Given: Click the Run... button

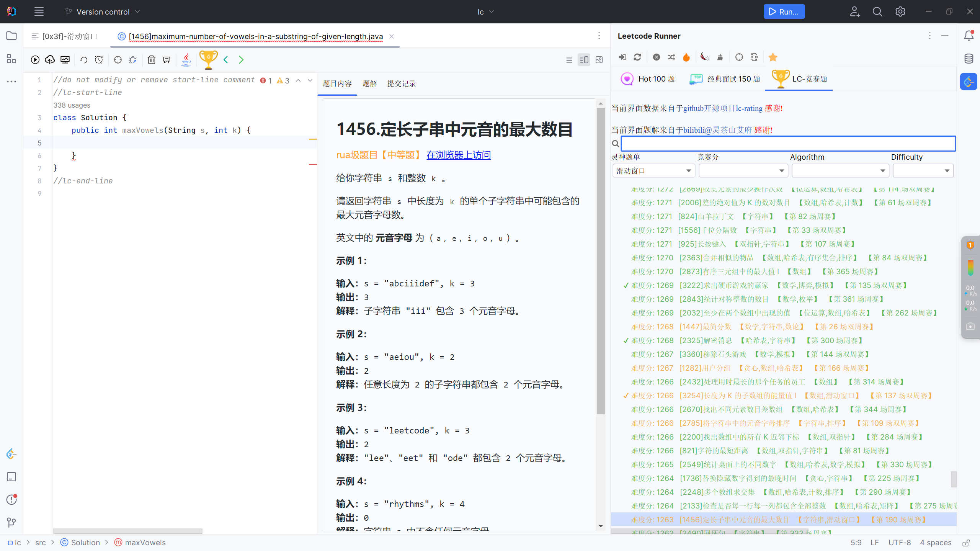Looking at the screenshot, I should click(784, 12).
